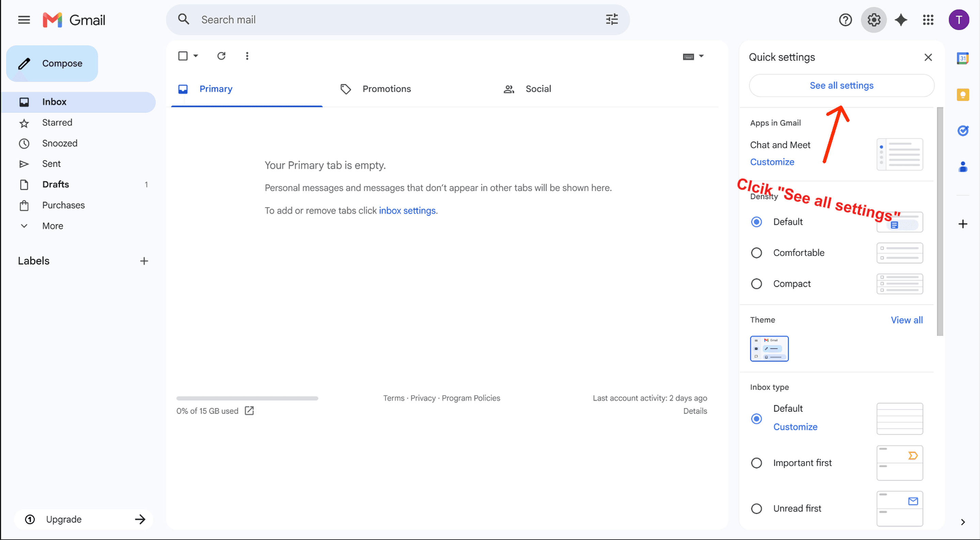The image size is (980, 540).
Task: Select Important first inbox type
Action: click(756, 463)
